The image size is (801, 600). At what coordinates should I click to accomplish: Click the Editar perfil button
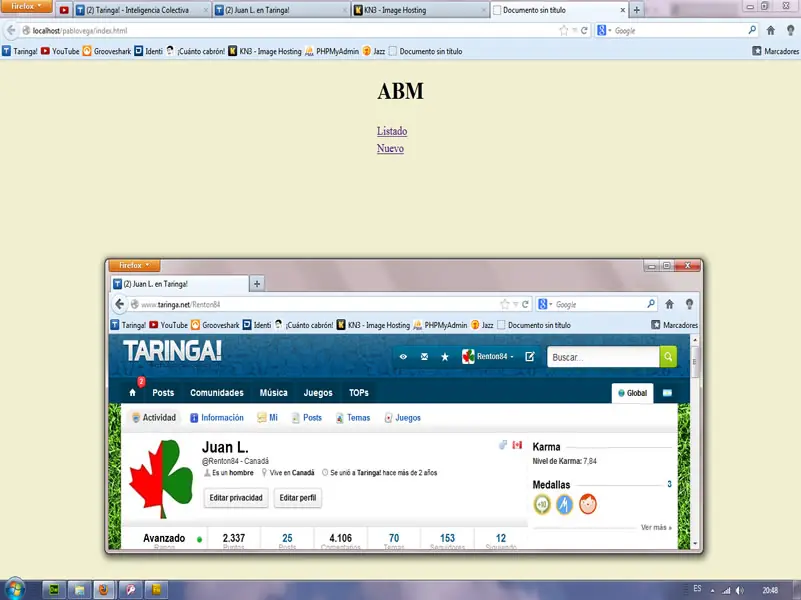(x=298, y=498)
